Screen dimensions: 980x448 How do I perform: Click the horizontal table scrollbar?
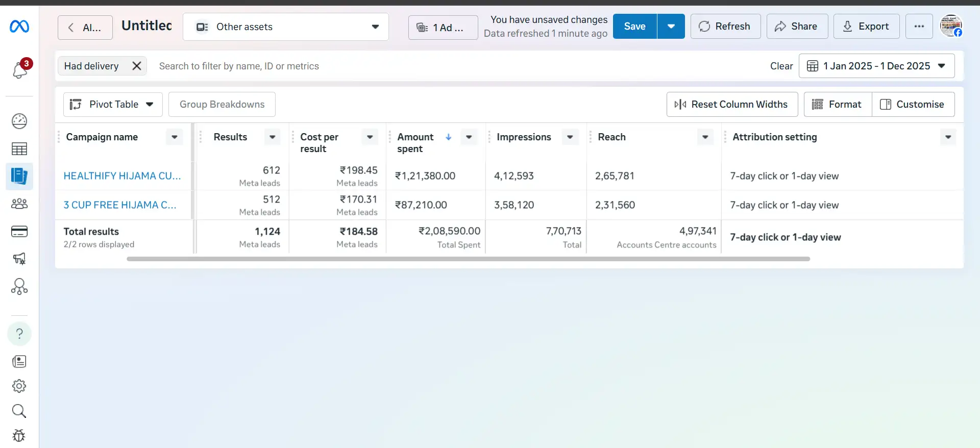468,259
